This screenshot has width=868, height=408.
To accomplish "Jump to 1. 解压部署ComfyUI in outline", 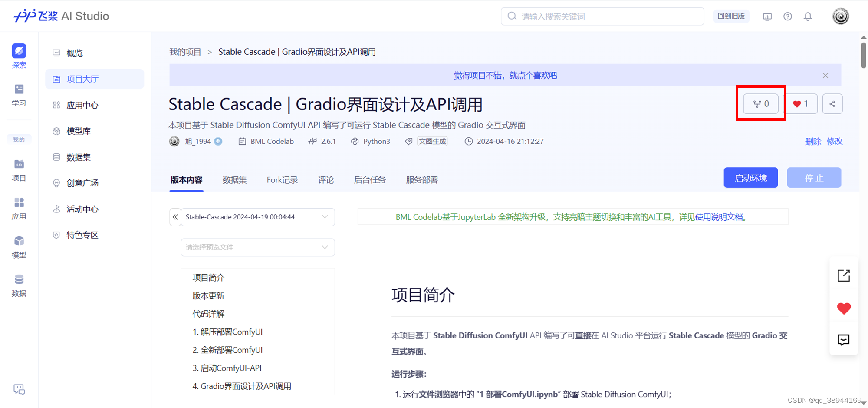I will coord(227,332).
